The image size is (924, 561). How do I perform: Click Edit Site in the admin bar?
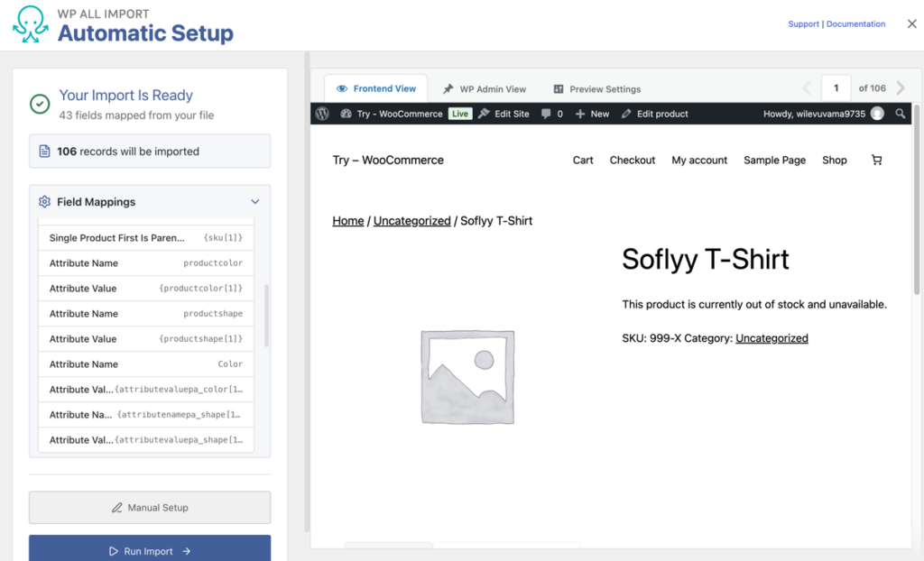(504, 114)
